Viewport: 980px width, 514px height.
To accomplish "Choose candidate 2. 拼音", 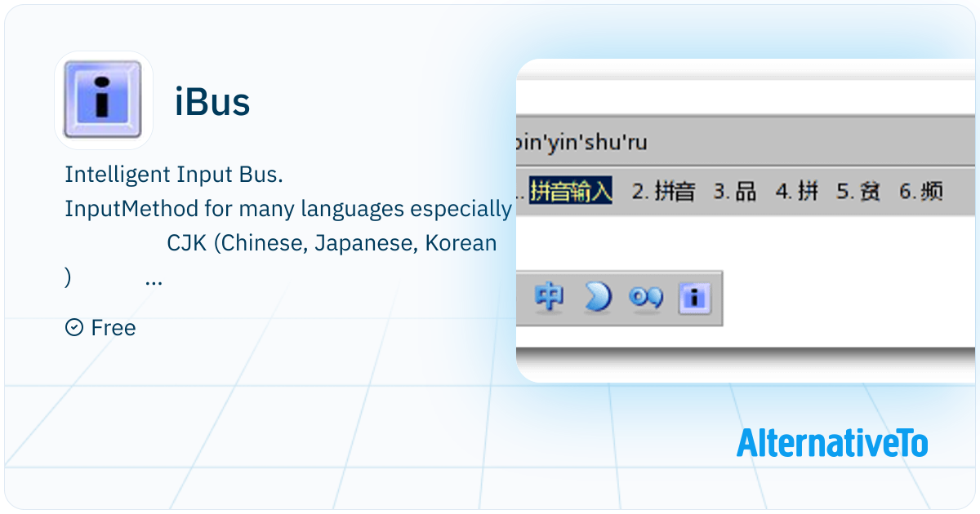I will 664,192.
